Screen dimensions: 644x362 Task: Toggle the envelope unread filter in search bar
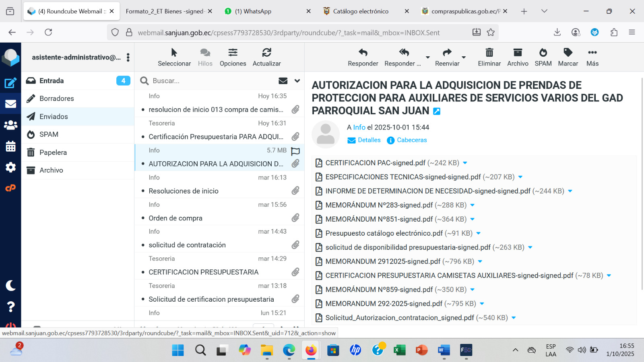(283, 81)
